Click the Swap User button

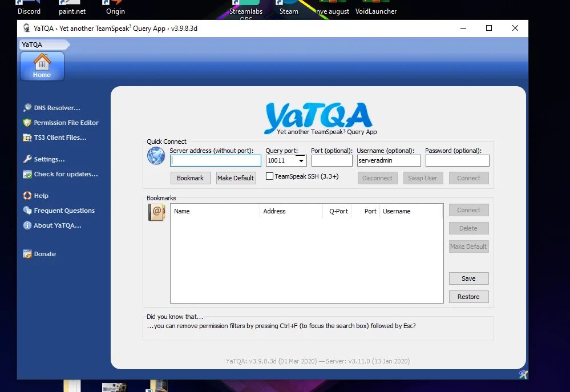[x=423, y=178]
